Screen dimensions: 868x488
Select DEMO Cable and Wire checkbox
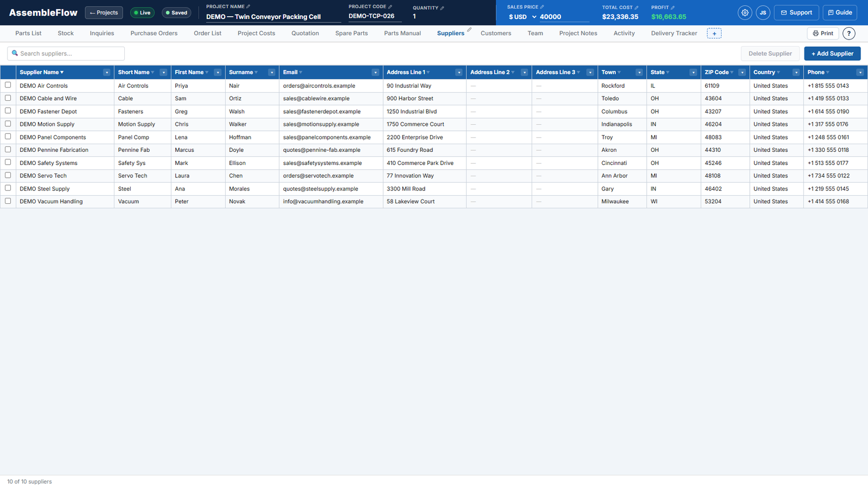[x=8, y=98]
